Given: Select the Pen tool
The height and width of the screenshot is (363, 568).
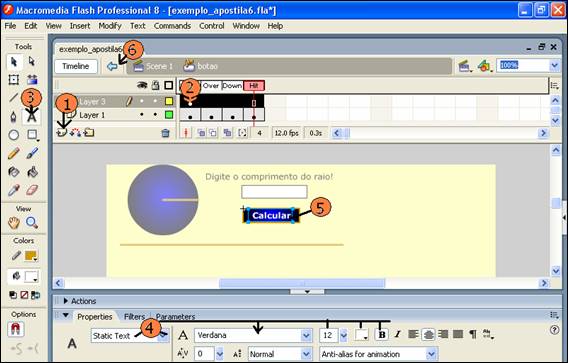Looking at the screenshot, I should click(14, 117).
